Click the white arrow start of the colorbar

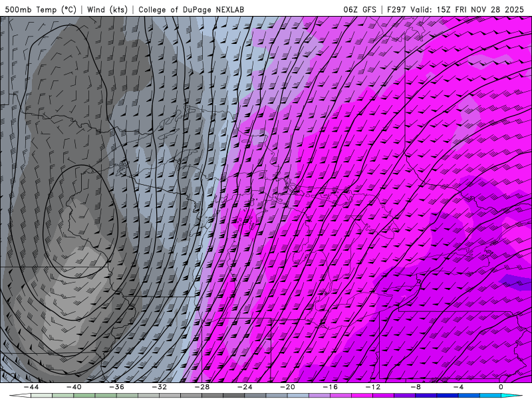(20, 396)
